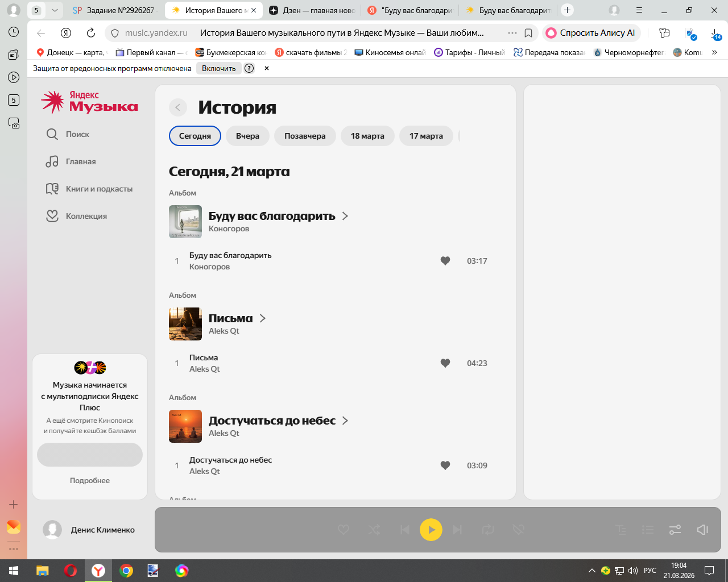Open Книги и подкасты section

point(89,189)
